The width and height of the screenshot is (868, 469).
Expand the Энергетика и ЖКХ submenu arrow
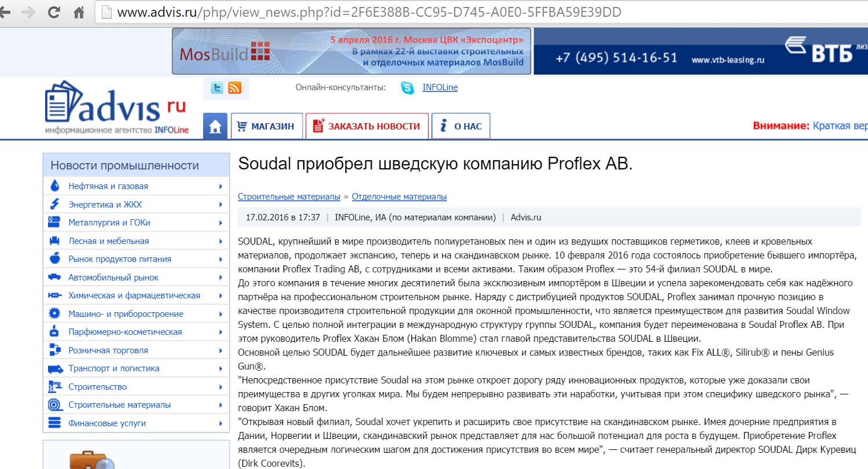pos(221,204)
